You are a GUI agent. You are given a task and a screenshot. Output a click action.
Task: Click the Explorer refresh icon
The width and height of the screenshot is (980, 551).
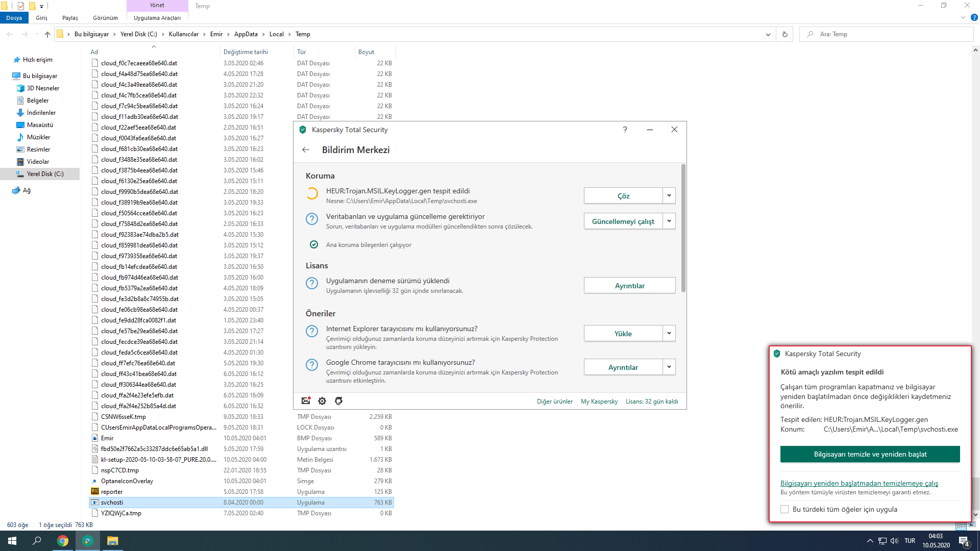785,34
